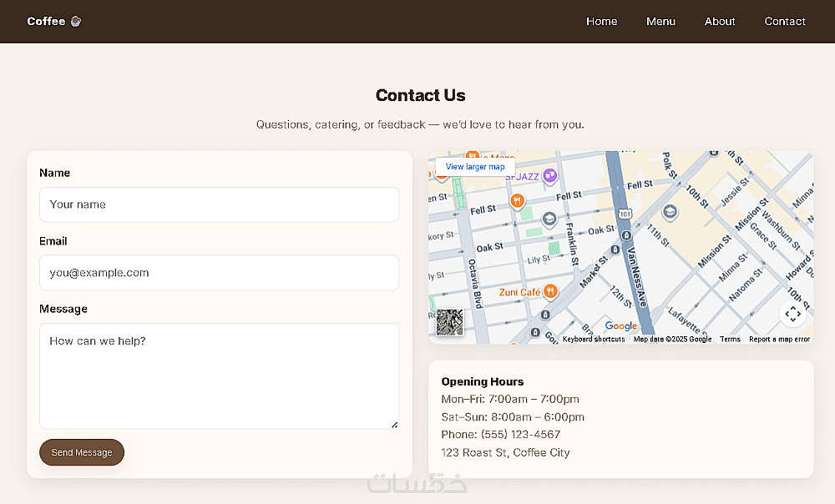Click the Zuni Café restaurant pin

click(550, 291)
